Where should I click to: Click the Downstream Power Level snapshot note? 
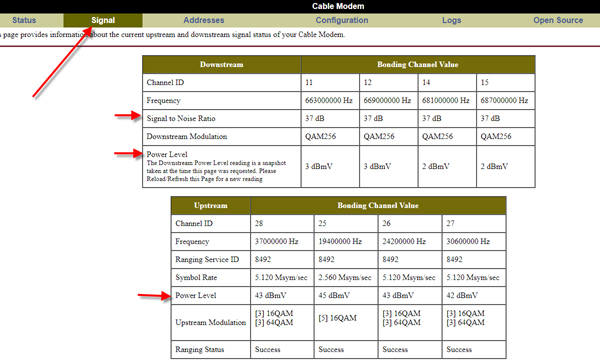coord(216,171)
